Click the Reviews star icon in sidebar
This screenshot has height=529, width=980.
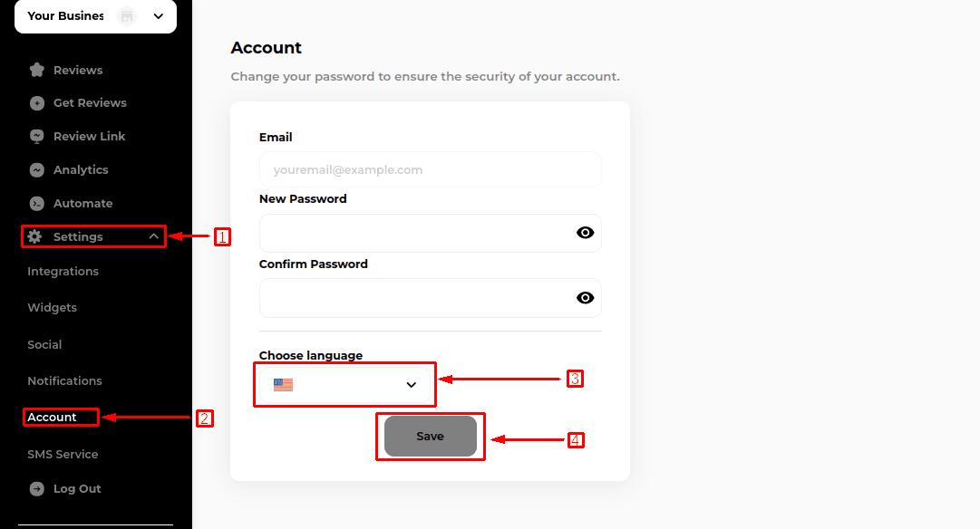36,70
